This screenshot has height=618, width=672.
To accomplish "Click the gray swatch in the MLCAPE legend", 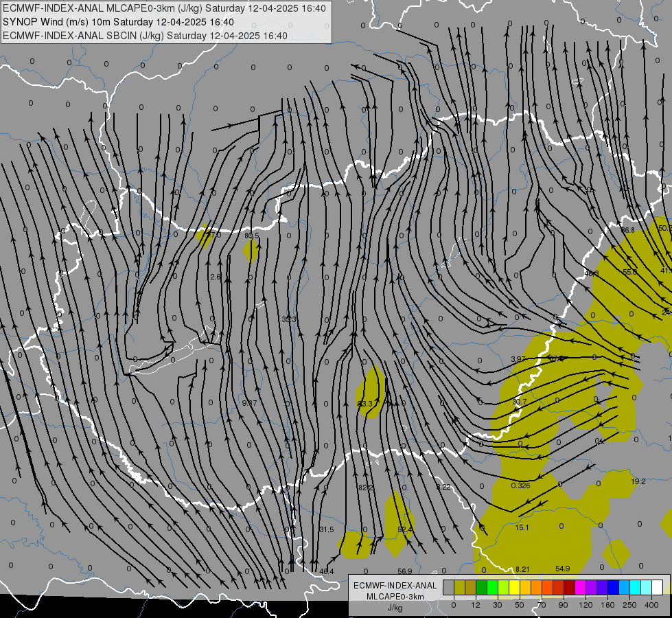I will tap(449, 587).
